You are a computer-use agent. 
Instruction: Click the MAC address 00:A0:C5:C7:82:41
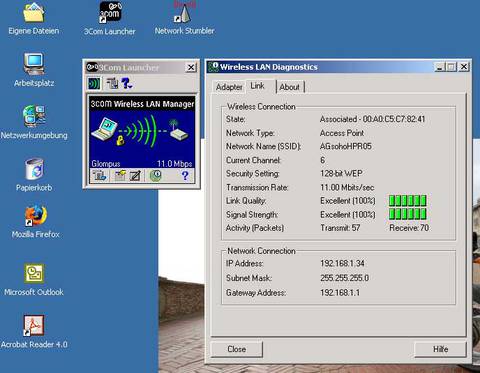(x=394, y=119)
